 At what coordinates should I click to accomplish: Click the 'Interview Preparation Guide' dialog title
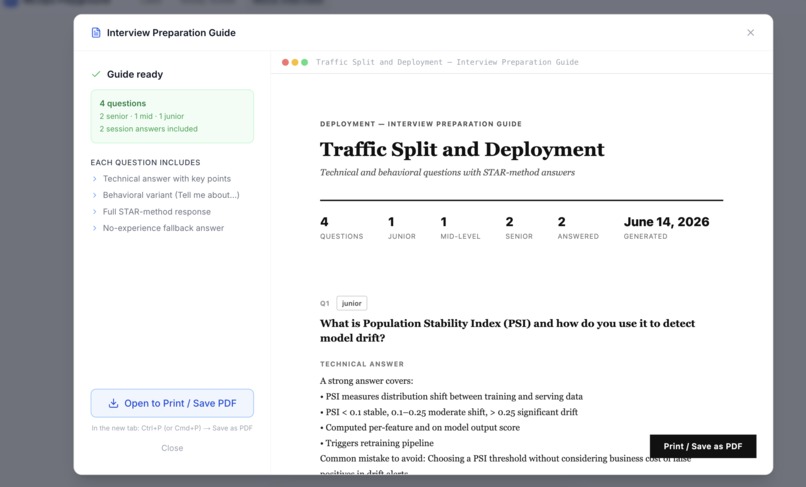(171, 33)
